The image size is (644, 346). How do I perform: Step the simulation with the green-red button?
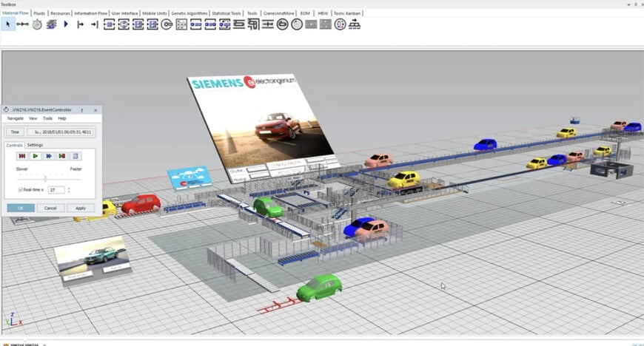click(62, 156)
